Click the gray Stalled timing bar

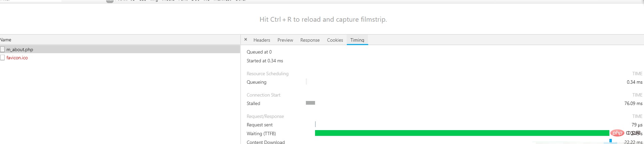tap(310, 103)
